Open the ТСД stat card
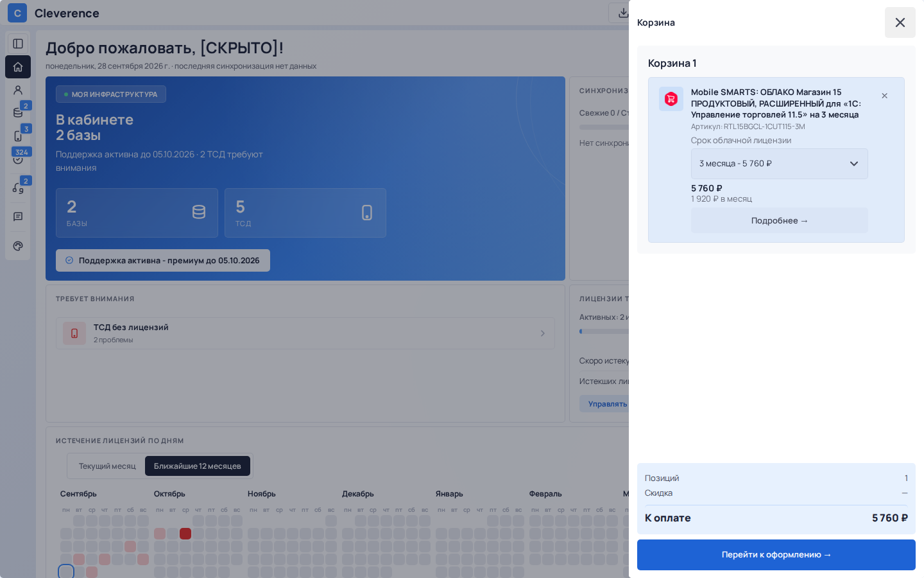Image resolution: width=924 pixels, height=578 pixels. 305,213
